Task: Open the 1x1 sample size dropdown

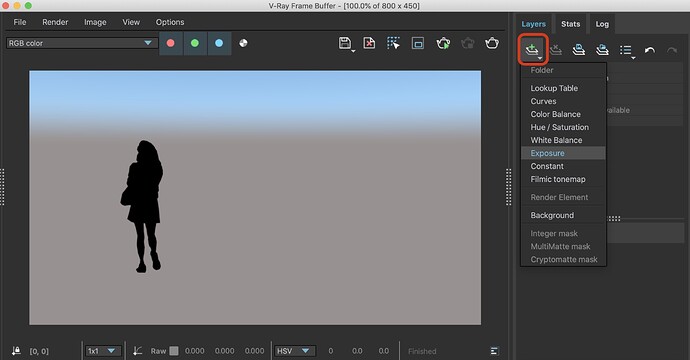Action: click(103, 351)
